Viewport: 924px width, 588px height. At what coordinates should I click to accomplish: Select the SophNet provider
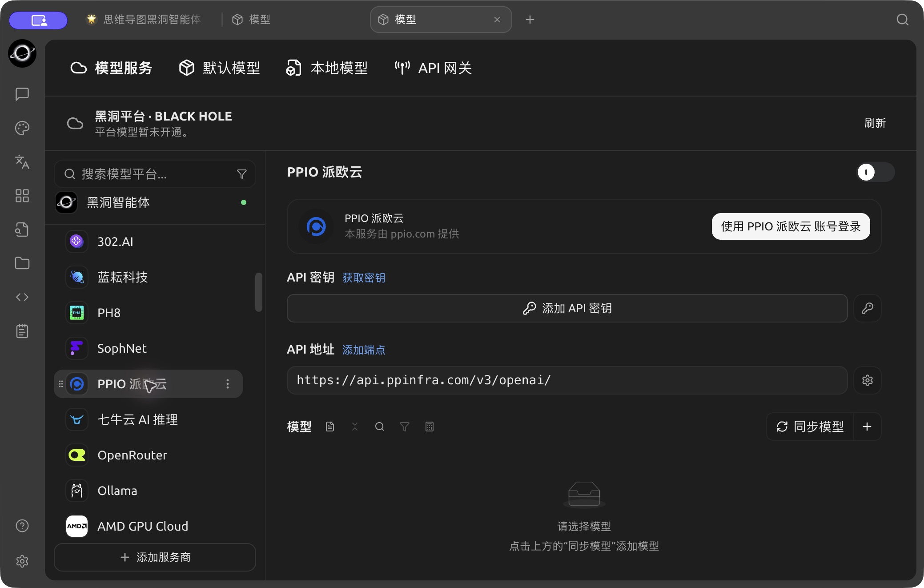(x=149, y=348)
